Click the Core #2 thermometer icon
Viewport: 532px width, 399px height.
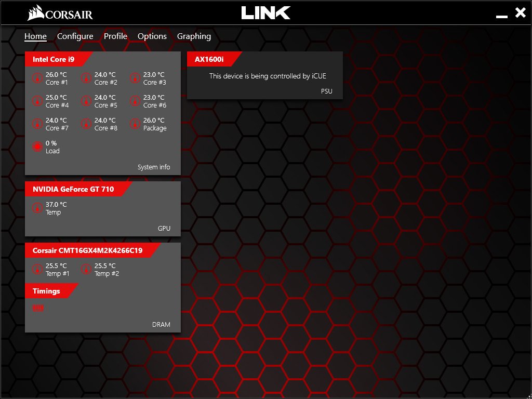pos(86,78)
